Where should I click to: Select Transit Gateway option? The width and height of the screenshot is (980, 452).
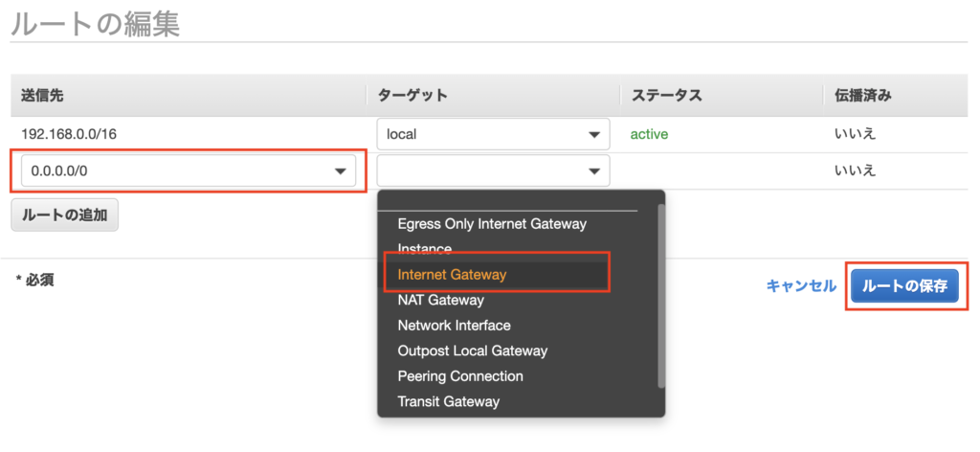click(x=448, y=401)
